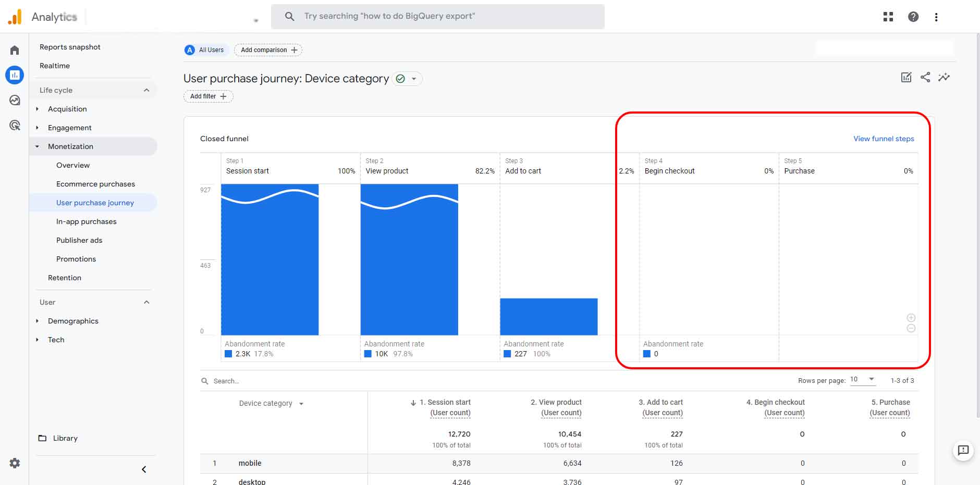Open the Home icon in left rail
The height and width of the screenshot is (485, 980).
[15, 50]
